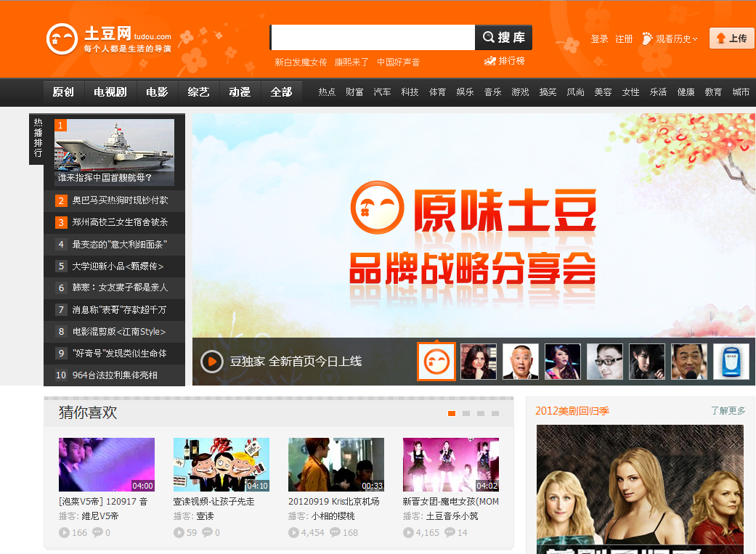
Task: Open ranked item 电影混剪版<江南Style>
Action: click(119, 332)
